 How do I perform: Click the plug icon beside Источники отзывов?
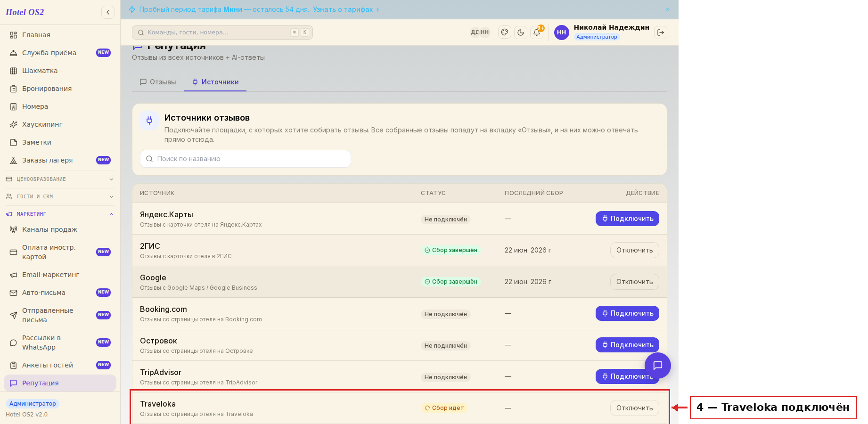point(149,121)
